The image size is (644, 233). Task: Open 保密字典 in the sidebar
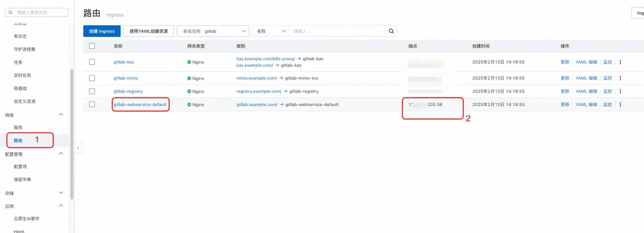click(x=23, y=180)
